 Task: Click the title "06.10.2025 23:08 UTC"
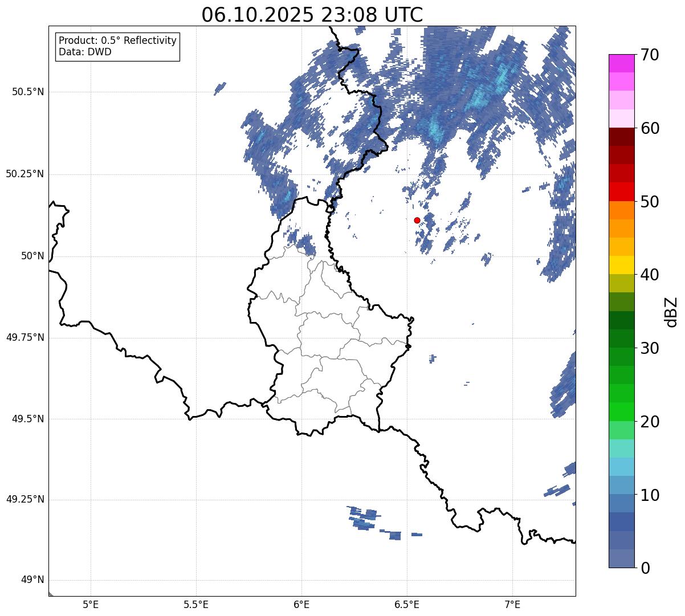click(312, 15)
